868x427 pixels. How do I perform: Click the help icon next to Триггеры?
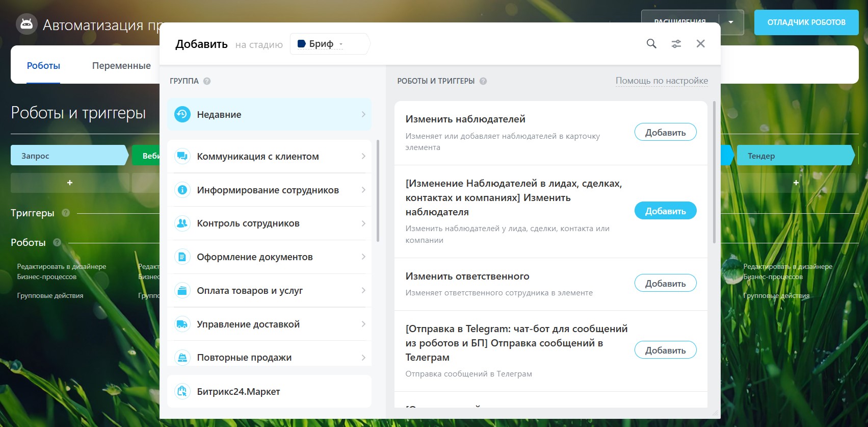tap(66, 213)
